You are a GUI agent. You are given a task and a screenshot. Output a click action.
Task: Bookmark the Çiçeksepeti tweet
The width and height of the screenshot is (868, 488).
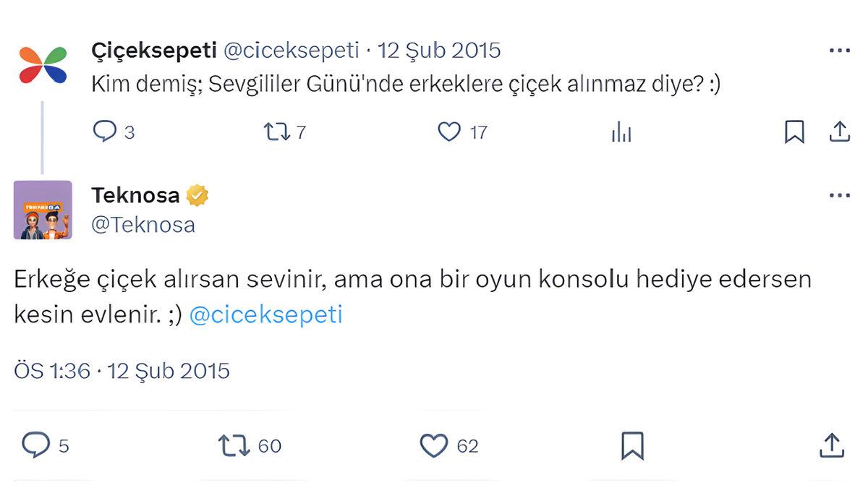[x=795, y=131]
